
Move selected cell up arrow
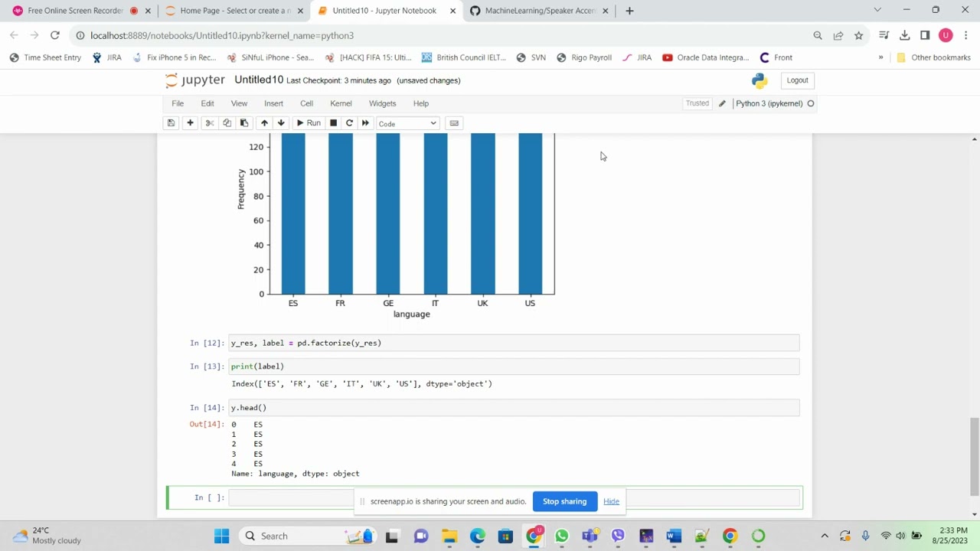click(x=264, y=123)
